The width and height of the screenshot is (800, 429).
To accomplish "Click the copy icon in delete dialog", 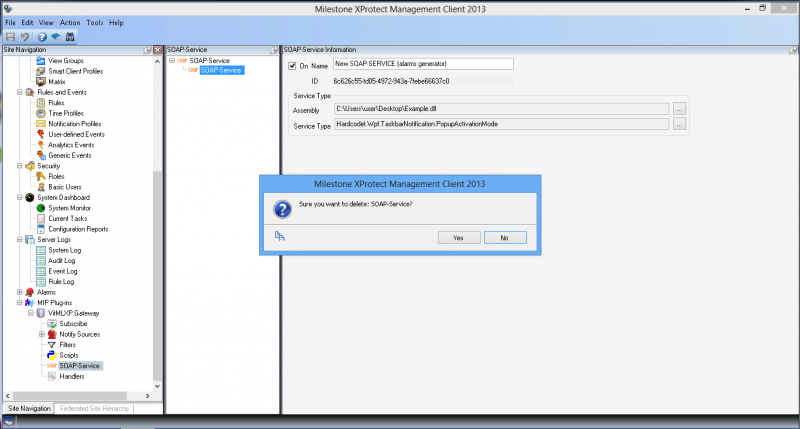I will click(x=280, y=236).
